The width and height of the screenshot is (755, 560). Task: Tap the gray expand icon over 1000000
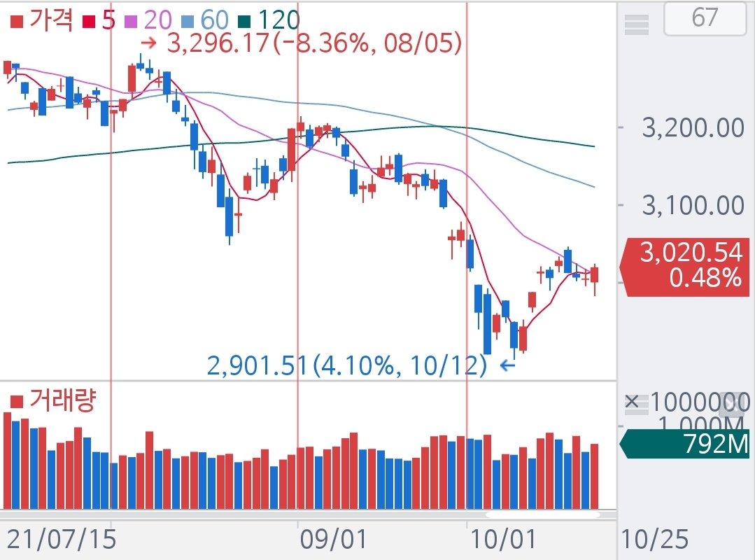731,405
